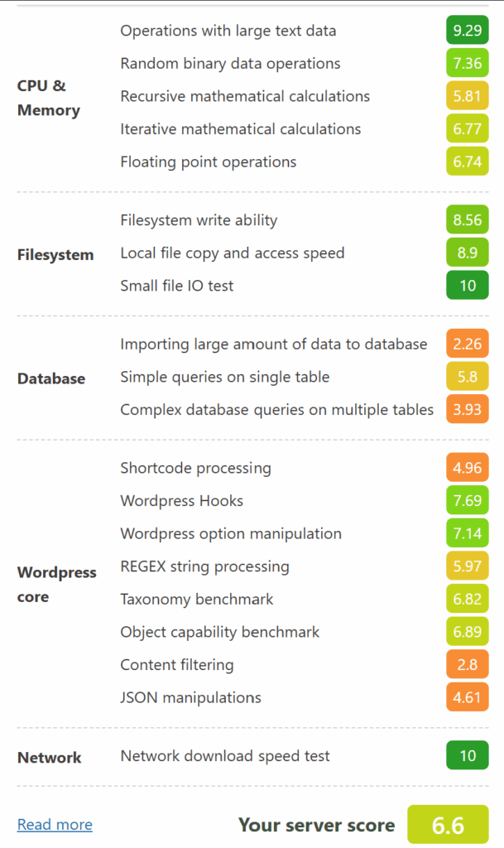Click the Filesystem write ability 8.56 badge
The image size is (504, 848).
pos(468,219)
